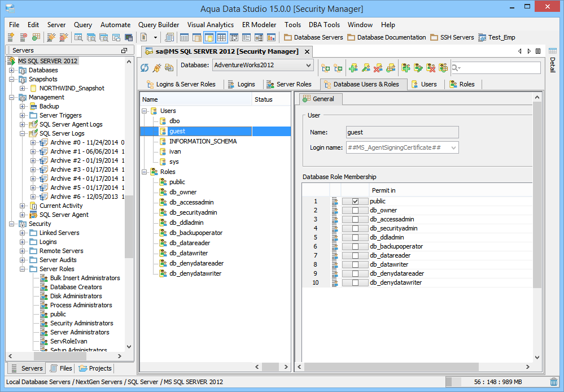Click the Create Role icon with green plus
Screen dimensions: 564x392
[x=406, y=68]
